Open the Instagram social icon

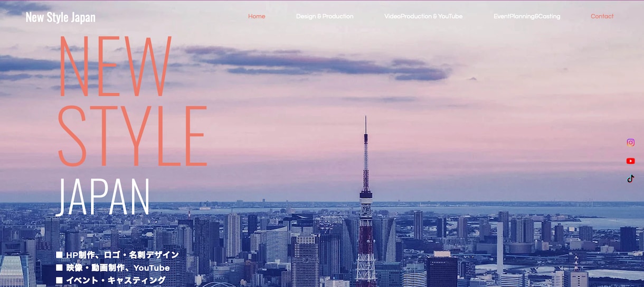point(630,142)
